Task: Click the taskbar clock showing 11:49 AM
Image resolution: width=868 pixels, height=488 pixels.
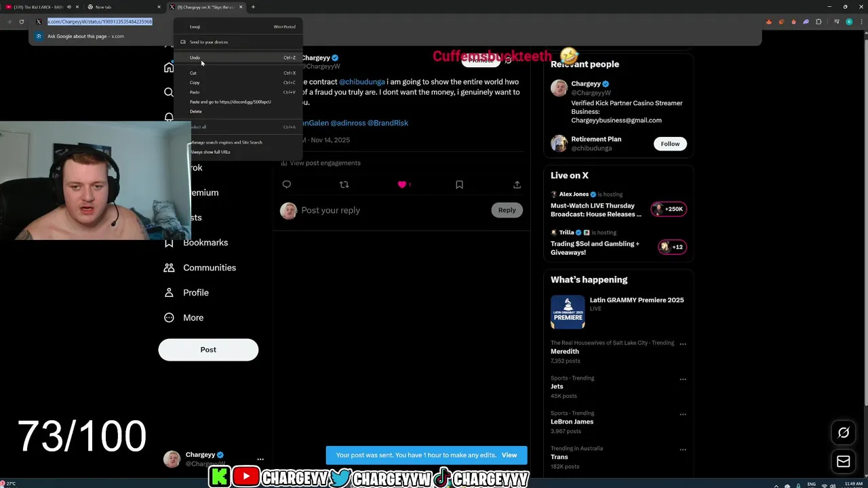Action: click(853, 484)
